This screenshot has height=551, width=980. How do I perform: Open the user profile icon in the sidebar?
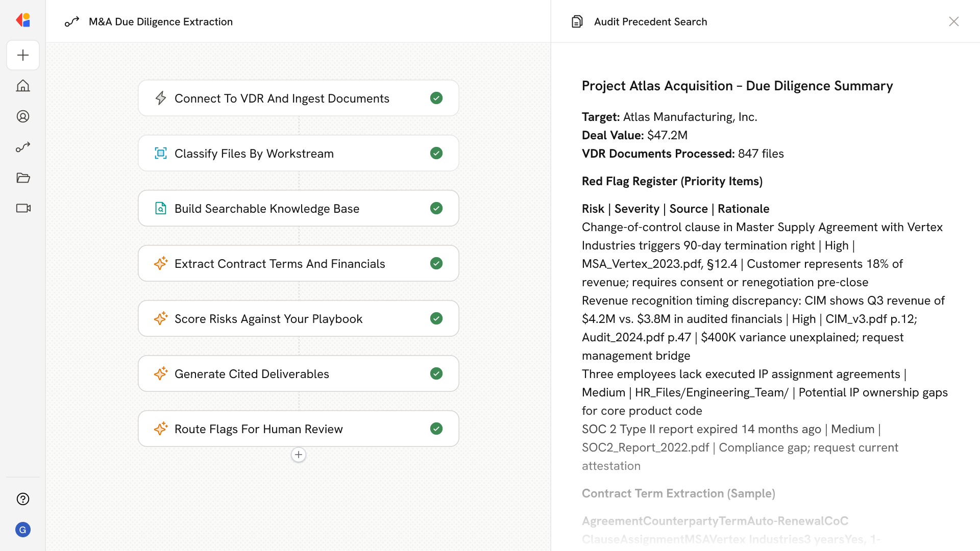(x=23, y=116)
